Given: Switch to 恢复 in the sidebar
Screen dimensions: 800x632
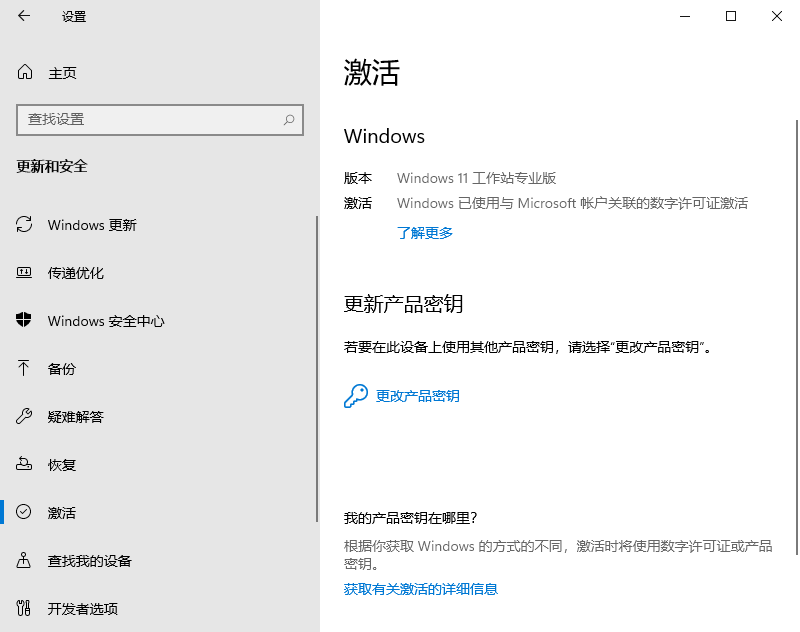Looking at the screenshot, I should [61, 464].
